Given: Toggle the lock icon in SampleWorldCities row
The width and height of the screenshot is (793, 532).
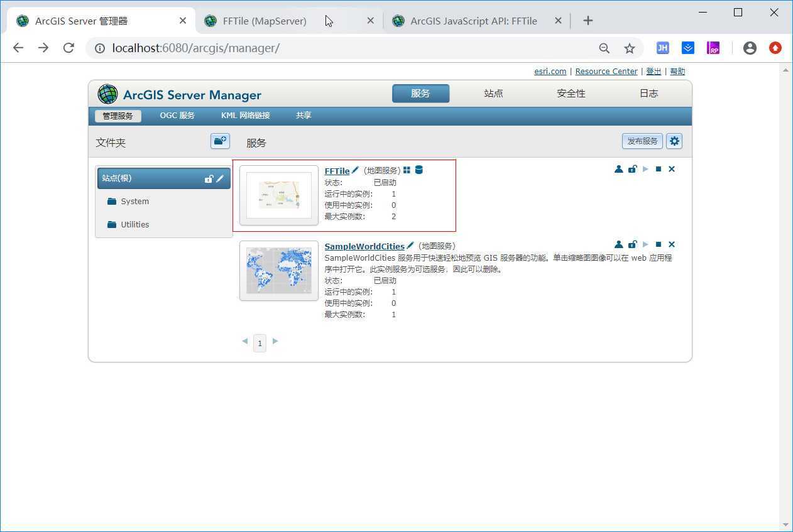Looking at the screenshot, I should [632, 244].
